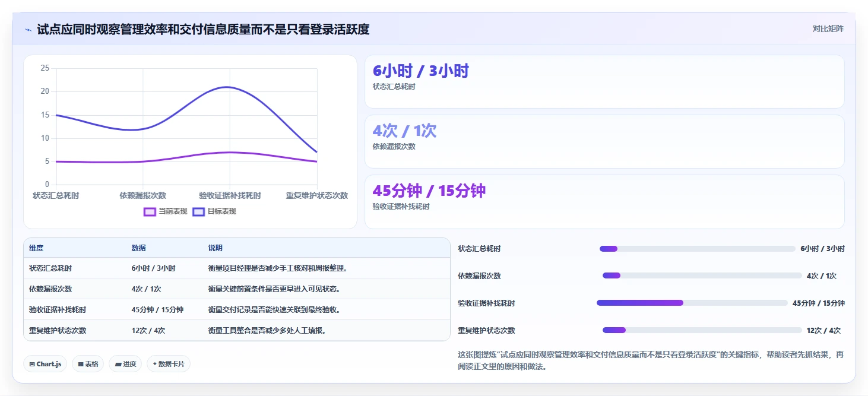Viewport: 868px width, 396px height.
Task: Click progress value 45分钟 / 15分钟
Action: [x=819, y=303]
